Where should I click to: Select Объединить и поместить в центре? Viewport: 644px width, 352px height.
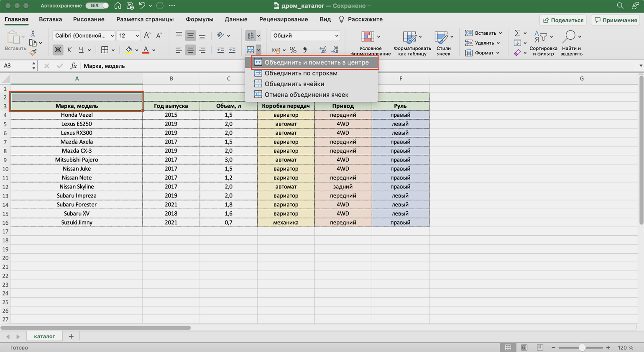click(x=312, y=62)
